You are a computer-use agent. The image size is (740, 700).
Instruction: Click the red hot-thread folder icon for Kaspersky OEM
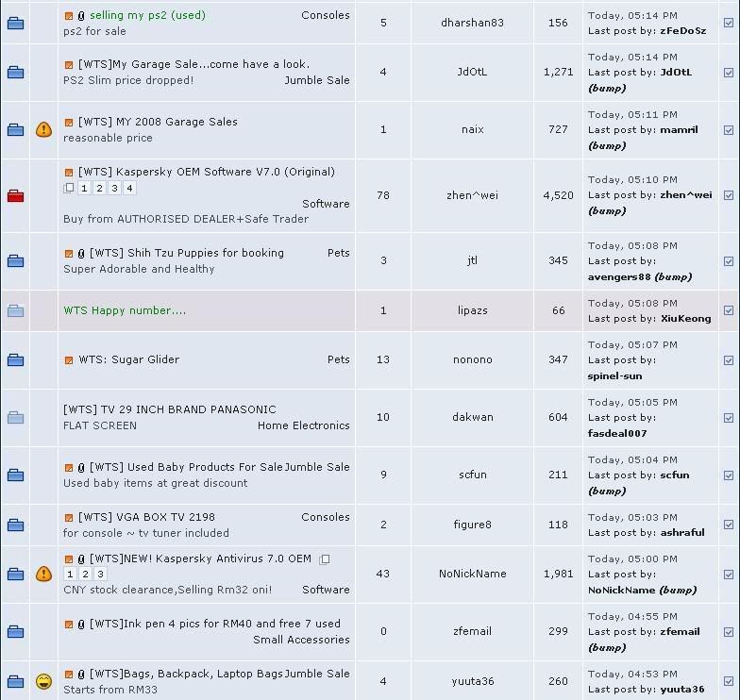click(15, 196)
